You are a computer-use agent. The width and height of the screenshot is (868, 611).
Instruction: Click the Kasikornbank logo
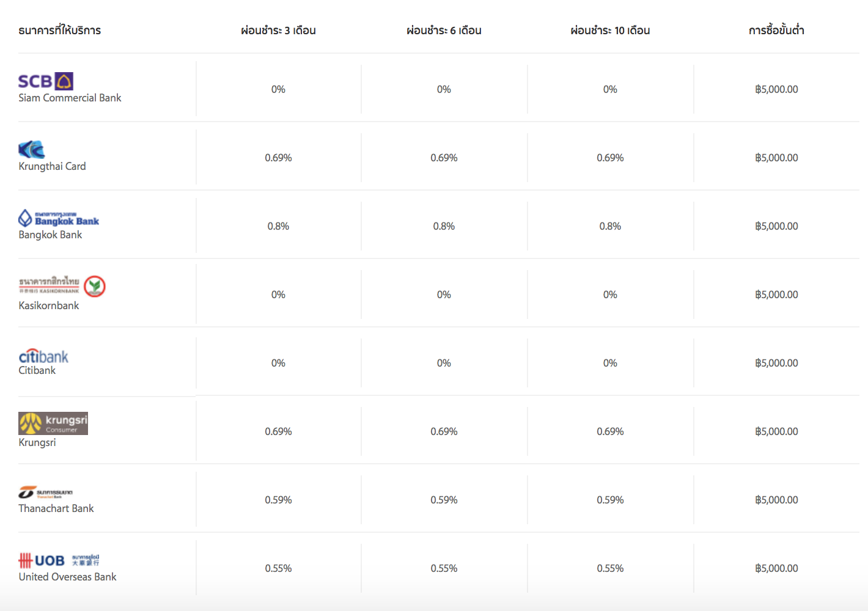pyautogui.click(x=62, y=285)
